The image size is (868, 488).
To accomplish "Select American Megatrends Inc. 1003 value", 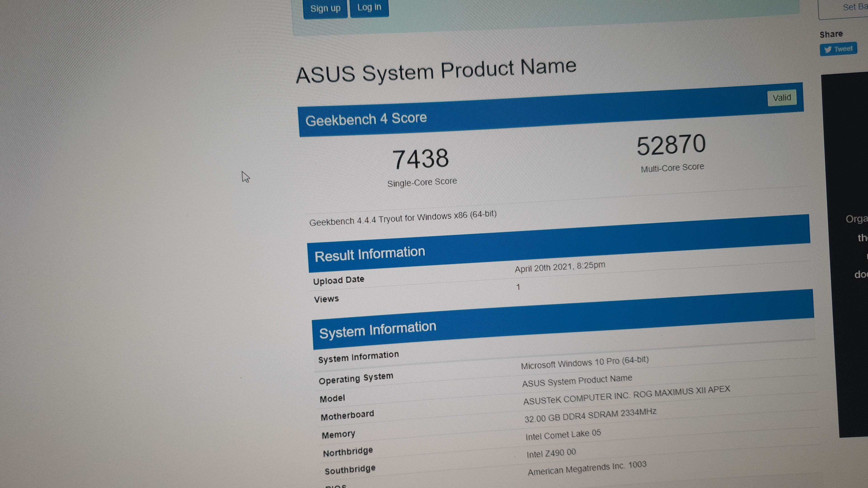I will click(587, 469).
